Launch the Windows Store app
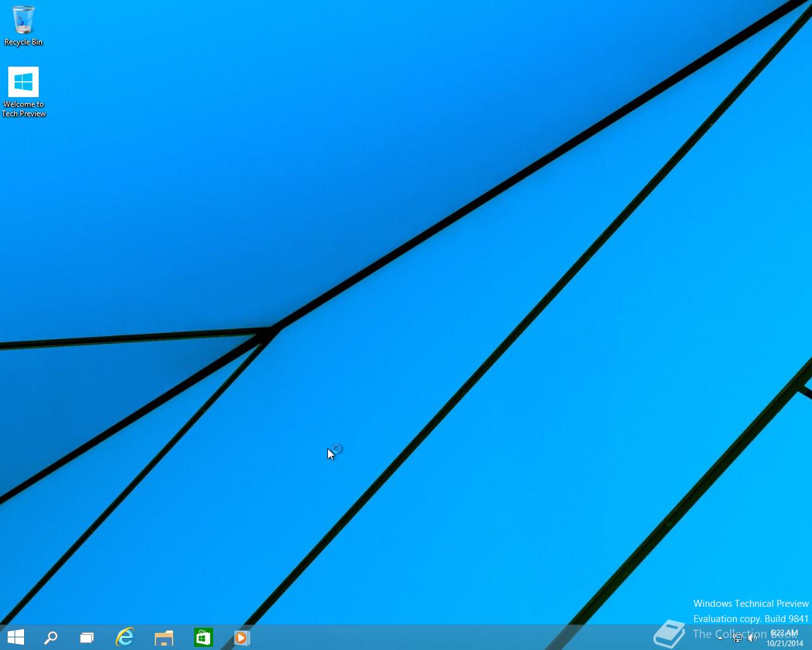The image size is (812, 650). (x=203, y=637)
